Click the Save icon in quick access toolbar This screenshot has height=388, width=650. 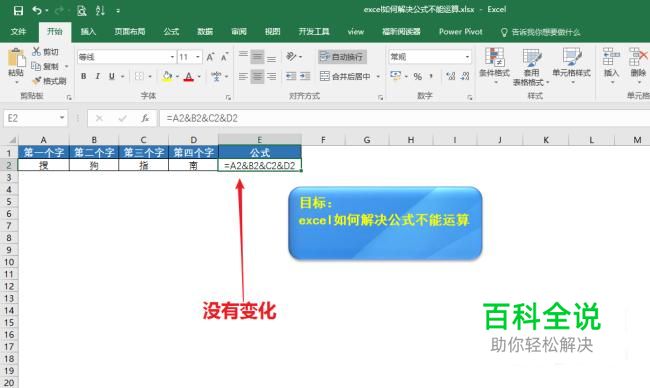click(18, 10)
